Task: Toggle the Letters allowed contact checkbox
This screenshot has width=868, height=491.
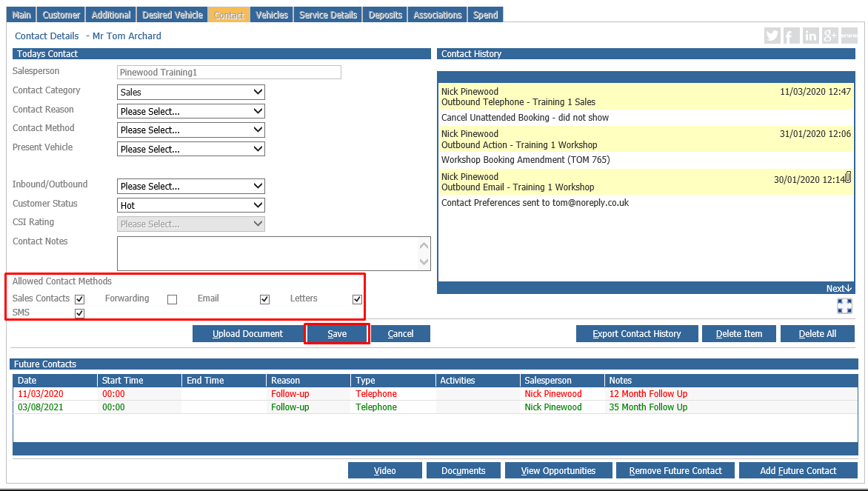Action: click(357, 299)
